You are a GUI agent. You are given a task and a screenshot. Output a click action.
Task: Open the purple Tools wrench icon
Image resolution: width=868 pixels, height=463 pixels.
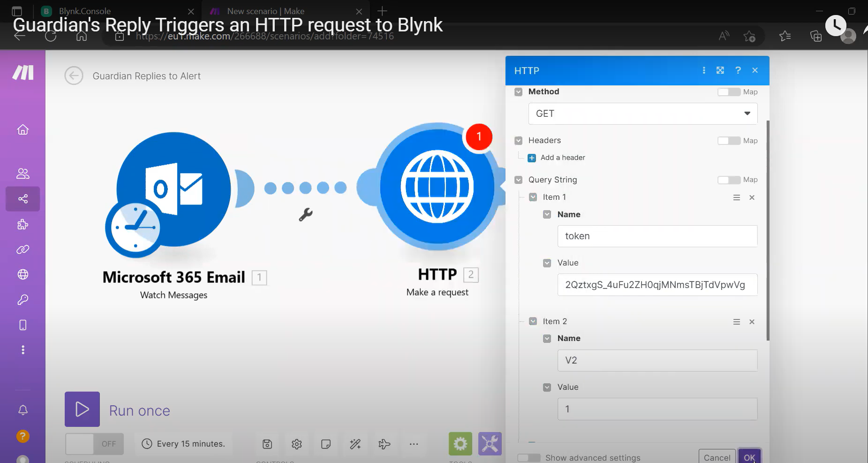pyautogui.click(x=490, y=444)
